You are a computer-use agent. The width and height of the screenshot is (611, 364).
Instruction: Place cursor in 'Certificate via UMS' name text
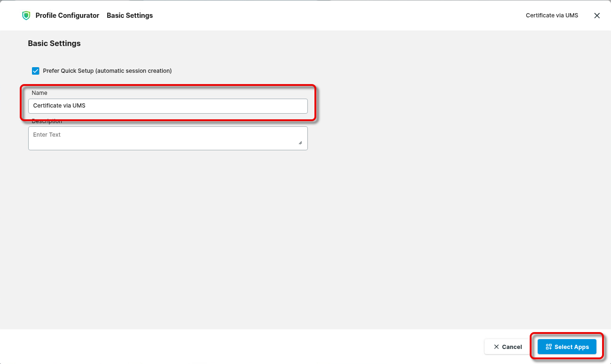pos(59,106)
